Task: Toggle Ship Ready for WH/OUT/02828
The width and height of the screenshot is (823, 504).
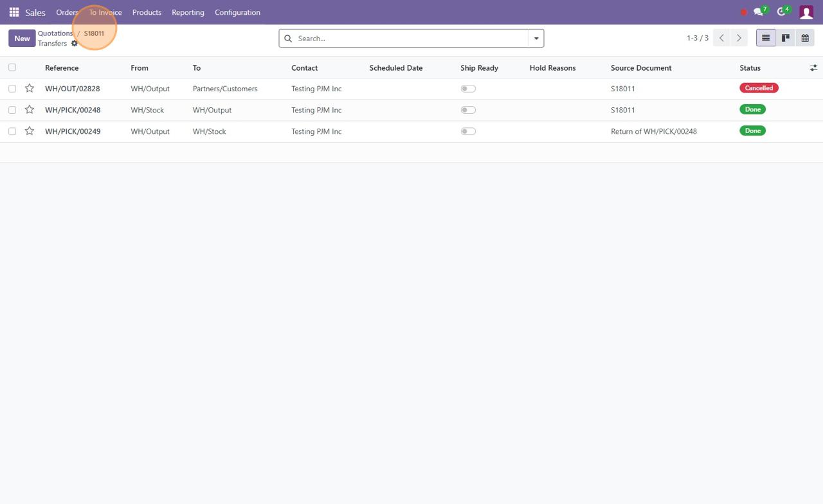Action: tap(468, 89)
